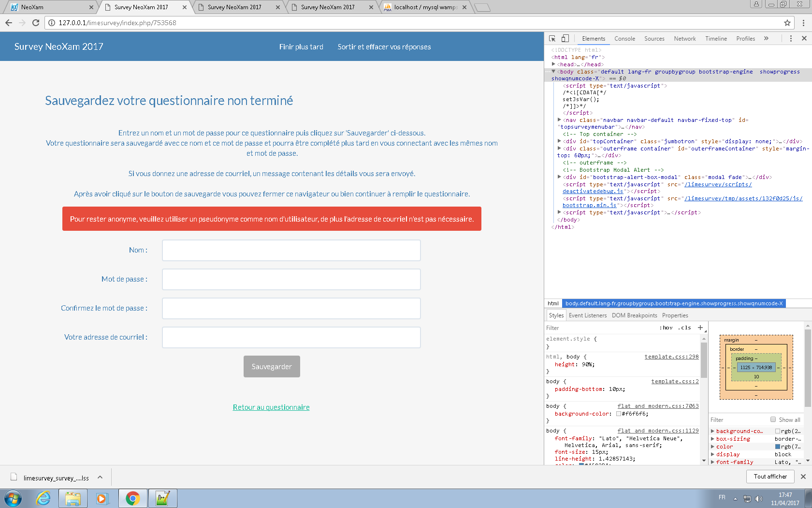The height and width of the screenshot is (508, 812).
Task: Open Internet Explorer from the taskbar
Action: pyautogui.click(x=43, y=498)
